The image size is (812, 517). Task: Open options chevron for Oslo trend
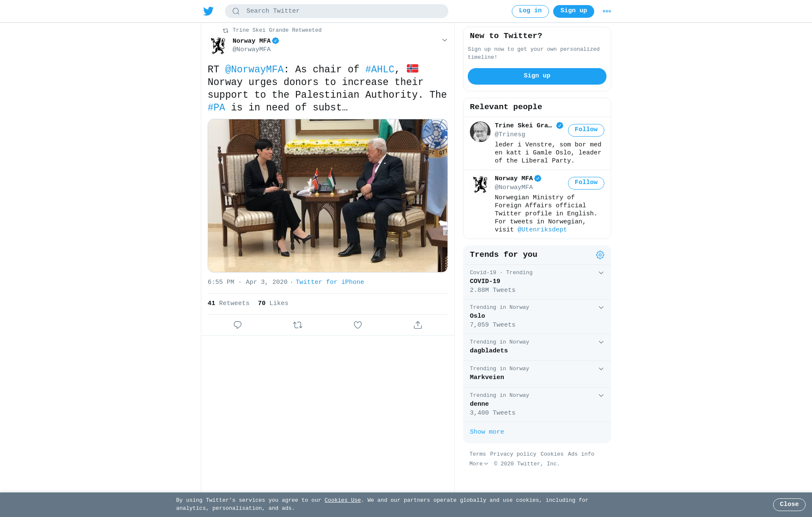[601, 308]
